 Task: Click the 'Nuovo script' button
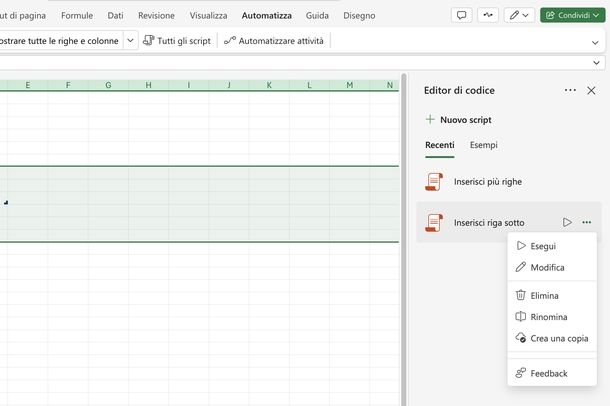tap(458, 119)
